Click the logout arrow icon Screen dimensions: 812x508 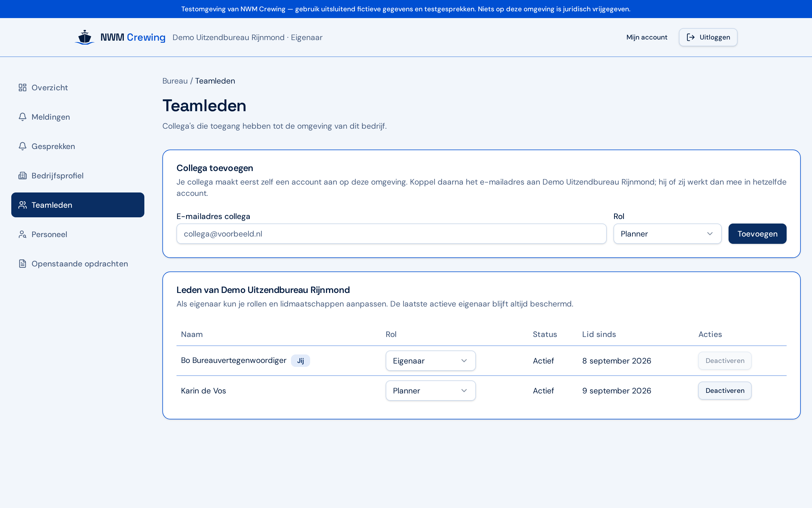pos(690,37)
